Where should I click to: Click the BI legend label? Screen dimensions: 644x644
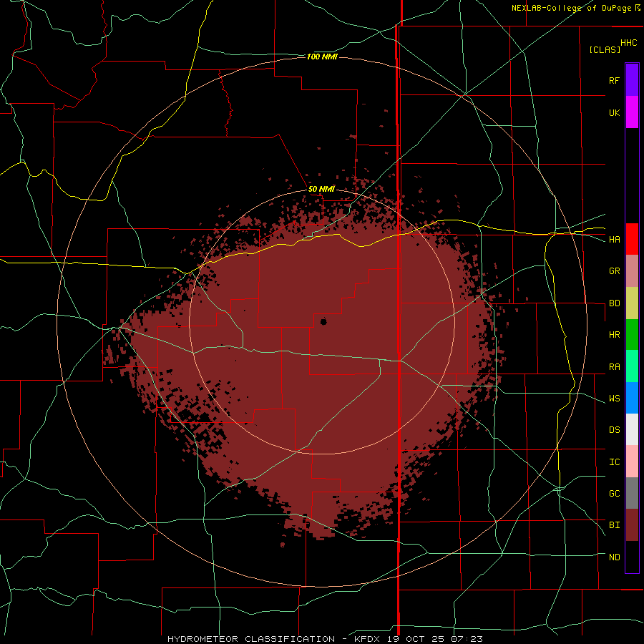pos(614,525)
